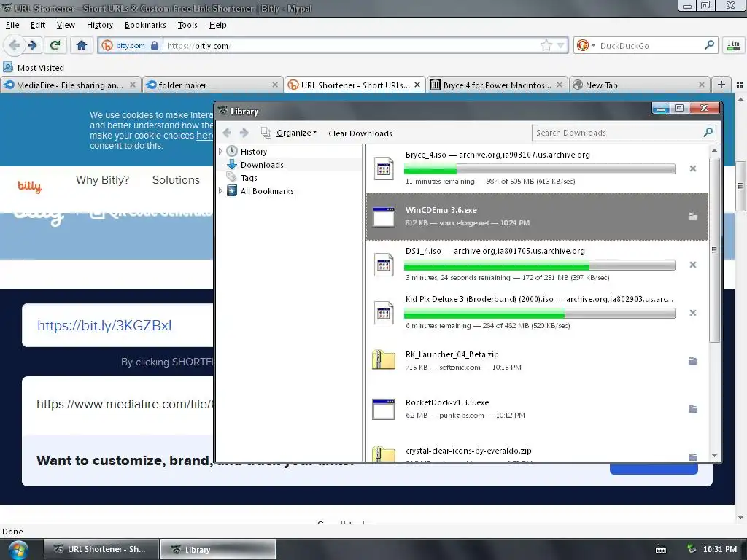The height and width of the screenshot is (560, 747).
Task: Go back in the Library window
Action: 228,133
